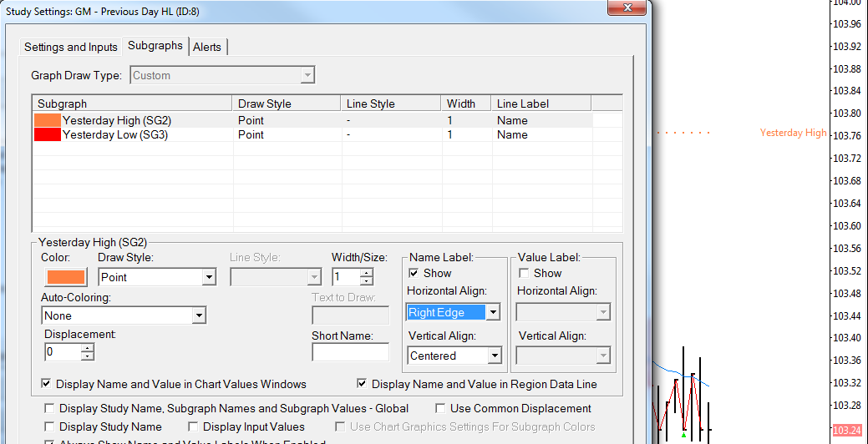Click red swatch in Yesterday Low row
868x444 pixels.
48,135
